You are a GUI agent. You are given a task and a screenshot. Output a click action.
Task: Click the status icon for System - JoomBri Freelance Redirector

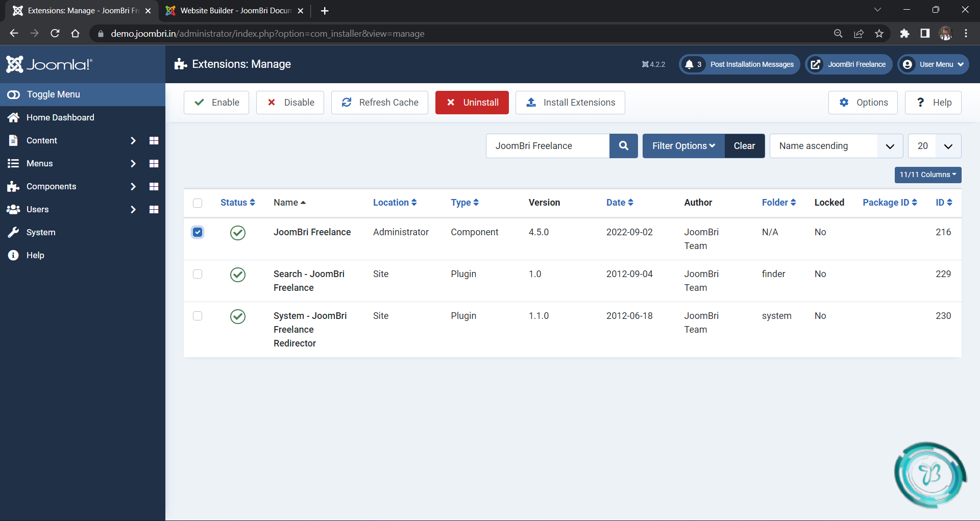coord(238,316)
